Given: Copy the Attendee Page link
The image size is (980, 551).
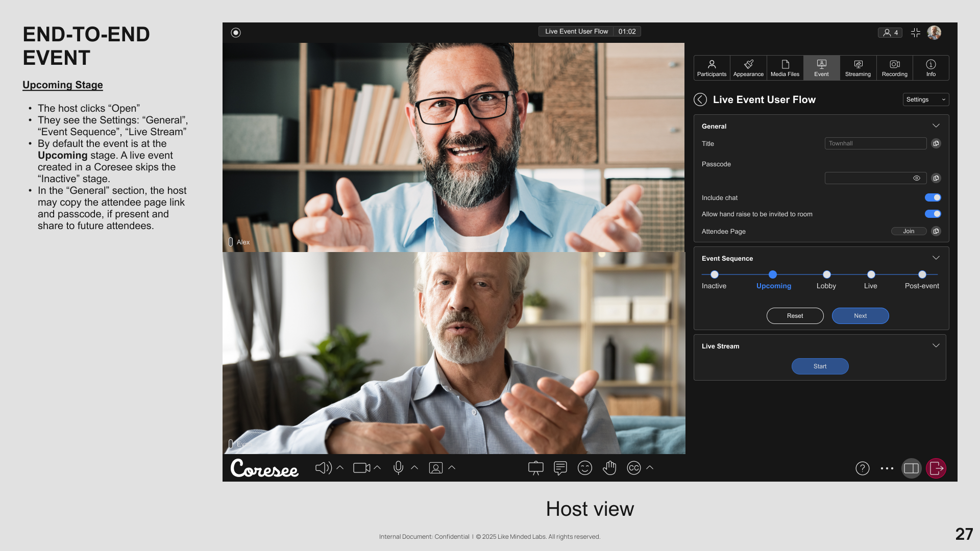Looking at the screenshot, I should click(936, 231).
